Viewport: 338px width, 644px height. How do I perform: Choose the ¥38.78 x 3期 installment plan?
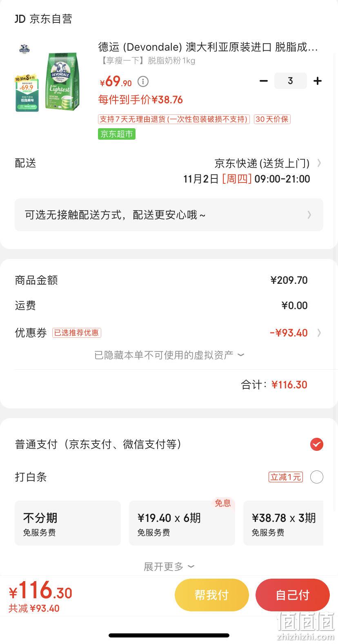(283, 523)
